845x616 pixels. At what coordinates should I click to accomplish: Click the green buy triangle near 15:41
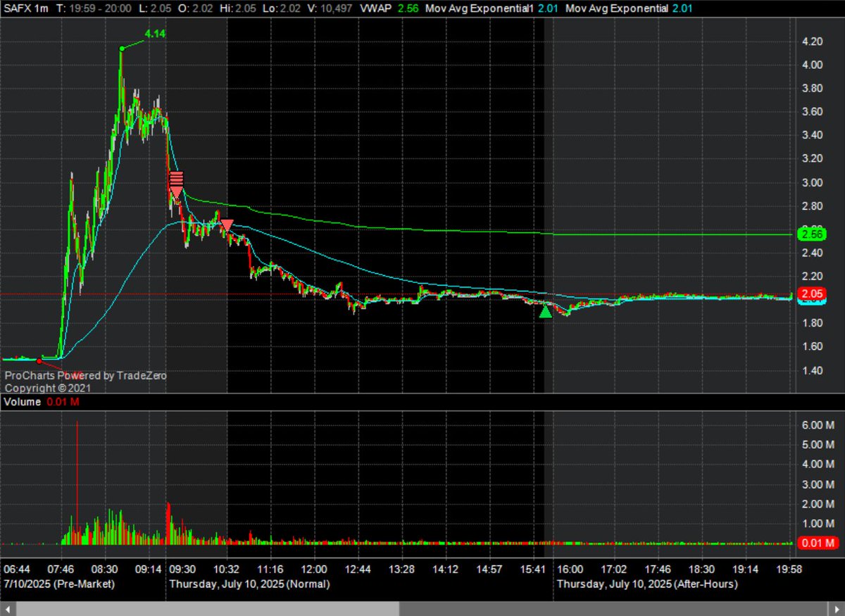click(x=546, y=311)
